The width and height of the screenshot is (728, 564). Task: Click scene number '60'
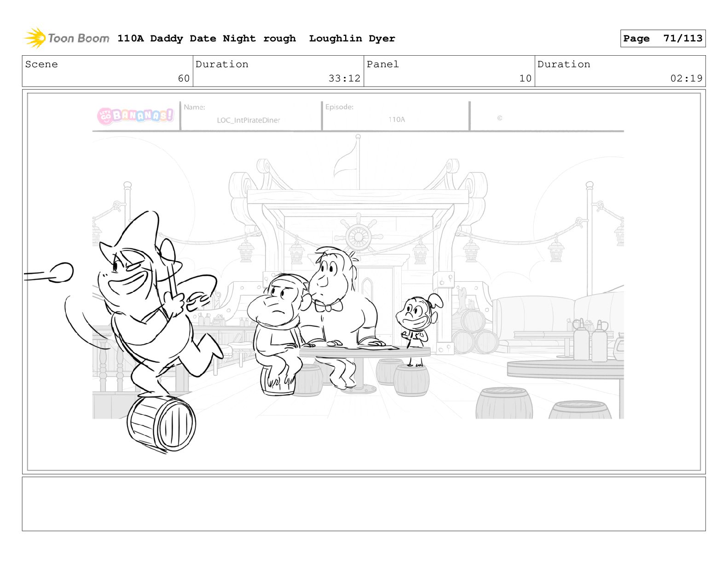tap(184, 78)
